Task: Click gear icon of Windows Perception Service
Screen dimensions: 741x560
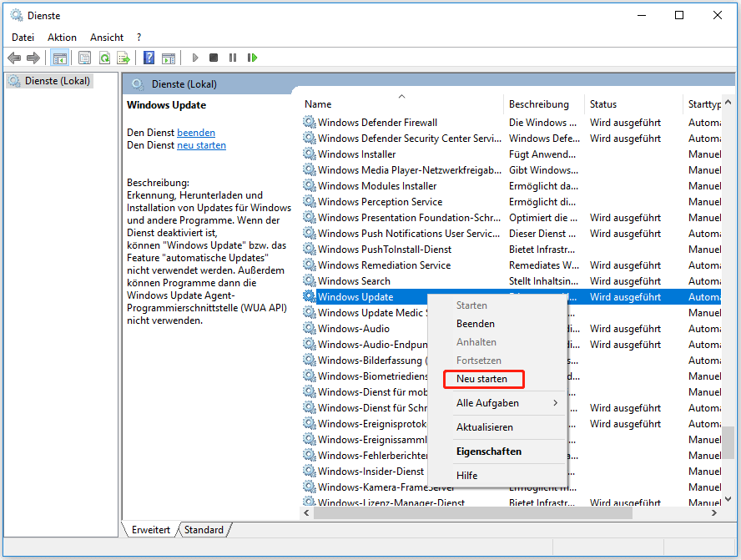Action: point(309,201)
